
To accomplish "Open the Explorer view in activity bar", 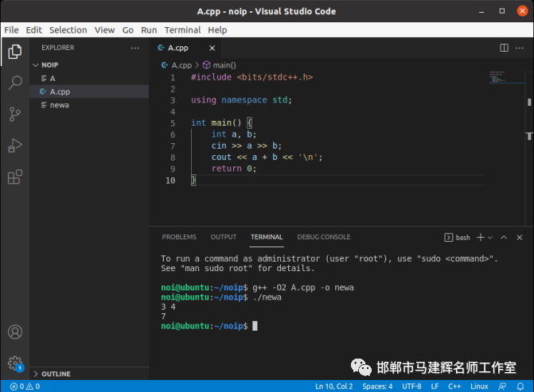I will point(14,52).
